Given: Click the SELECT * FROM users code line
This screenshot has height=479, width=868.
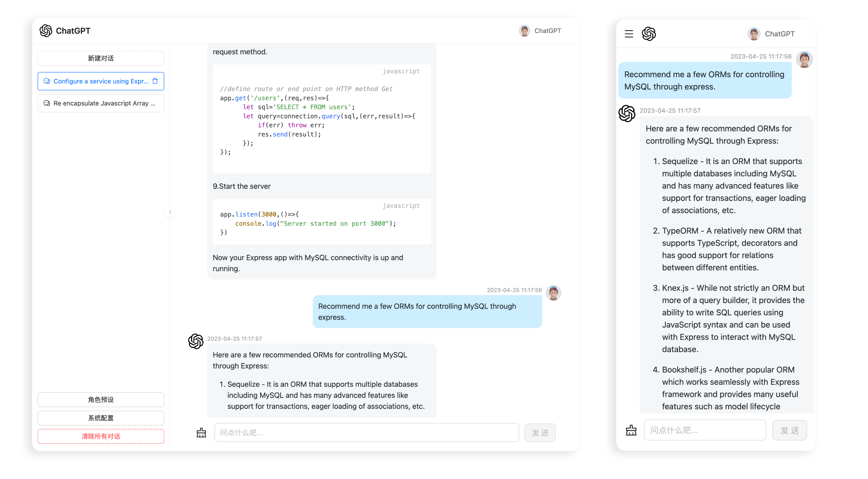Looking at the screenshot, I should coord(299,107).
